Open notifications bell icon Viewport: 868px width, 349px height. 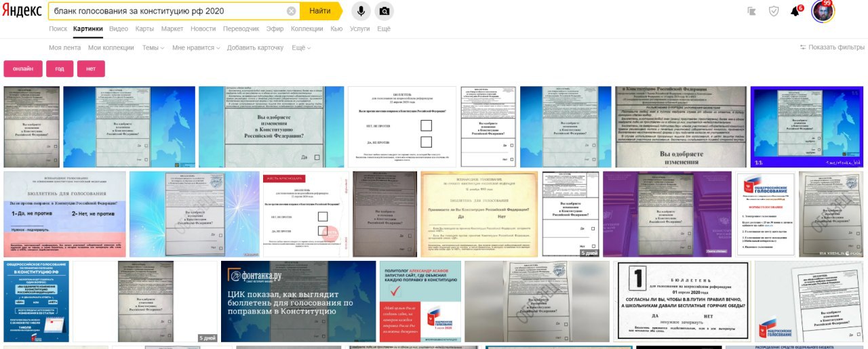coord(795,12)
